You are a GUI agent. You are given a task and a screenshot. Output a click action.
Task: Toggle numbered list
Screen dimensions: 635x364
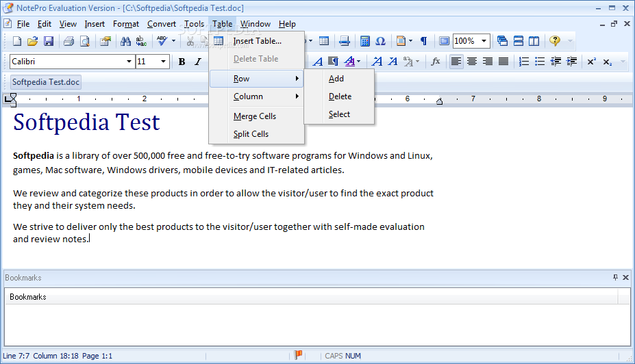(x=524, y=62)
